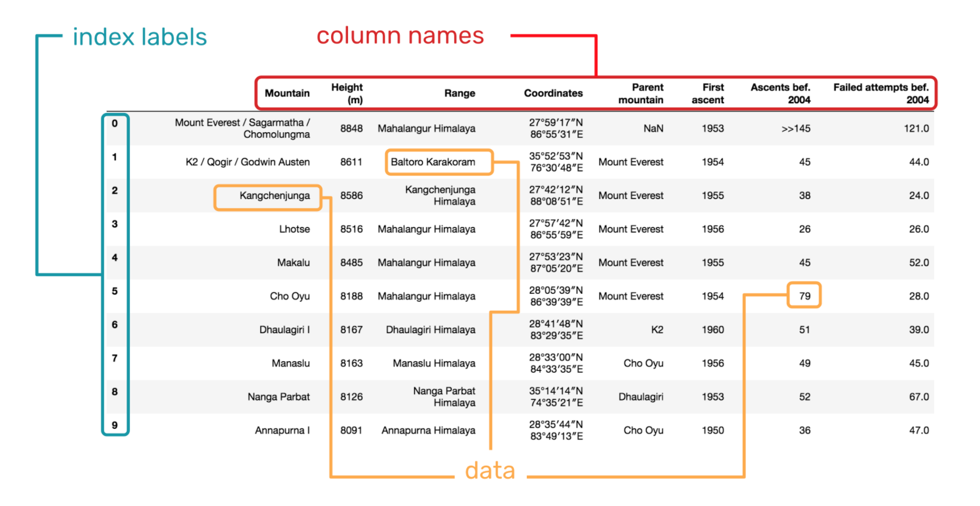This screenshot has width=980, height=506.
Task: Click failed attempts value 47.0
Action: 919,430
